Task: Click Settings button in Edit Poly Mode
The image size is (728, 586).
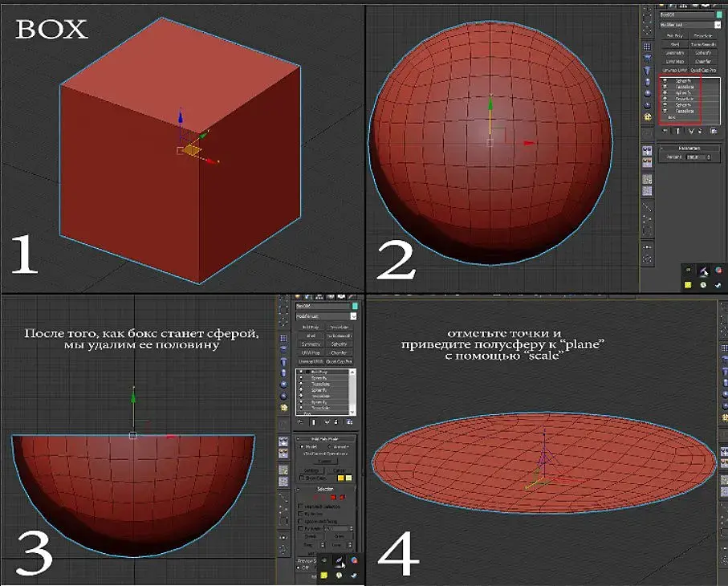Action: tap(311, 471)
